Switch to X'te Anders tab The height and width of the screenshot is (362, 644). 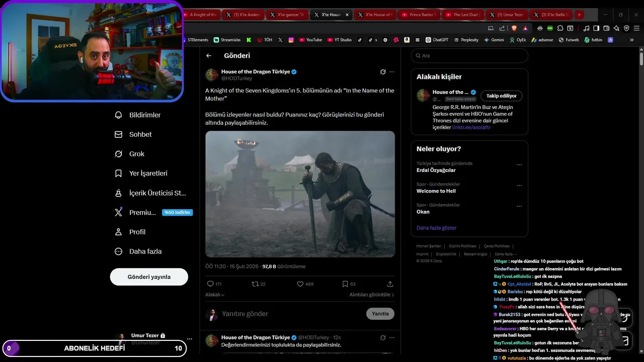click(x=244, y=15)
